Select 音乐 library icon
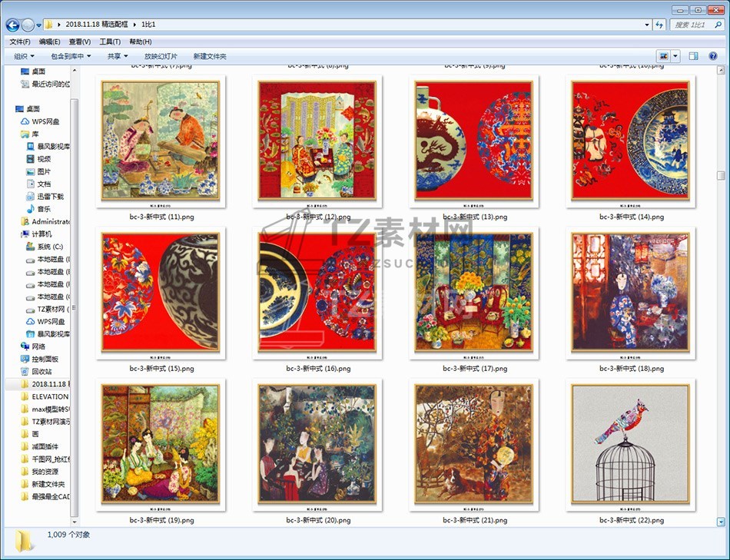The image size is (730, 560). (31, 209)
